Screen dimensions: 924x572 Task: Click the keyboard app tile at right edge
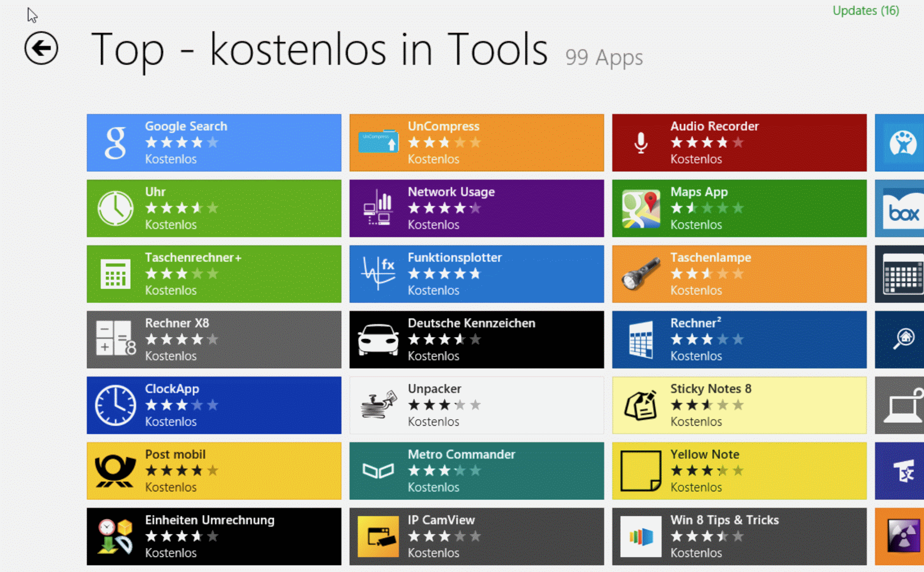[899, 274]
